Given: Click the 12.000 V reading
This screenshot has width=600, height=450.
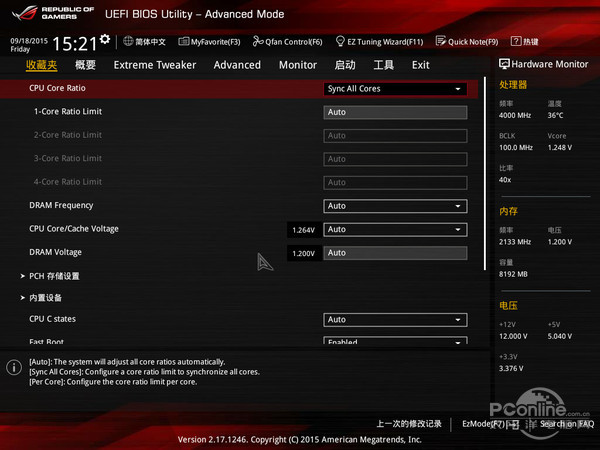Looking at the screenshot, I should pos(513,336).
